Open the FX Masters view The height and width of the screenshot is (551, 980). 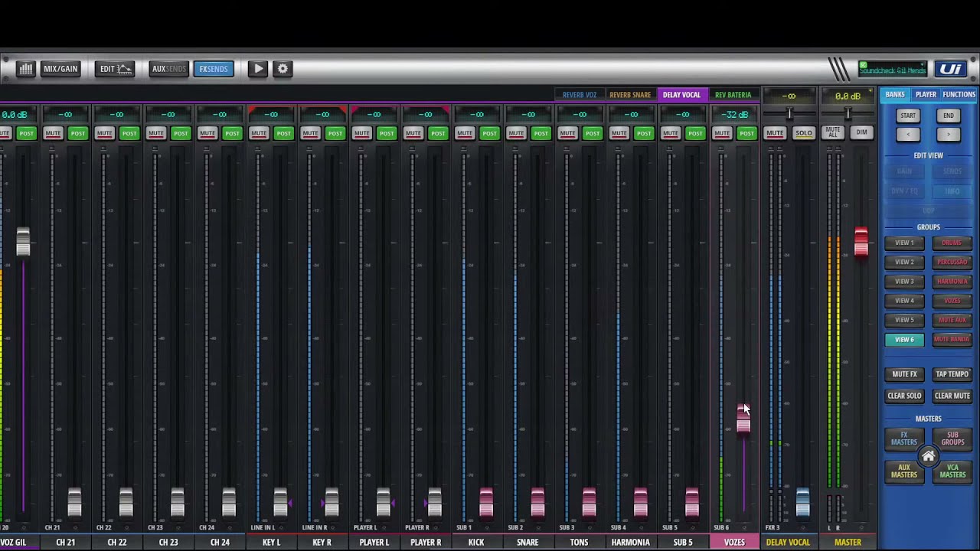[903, 439]
